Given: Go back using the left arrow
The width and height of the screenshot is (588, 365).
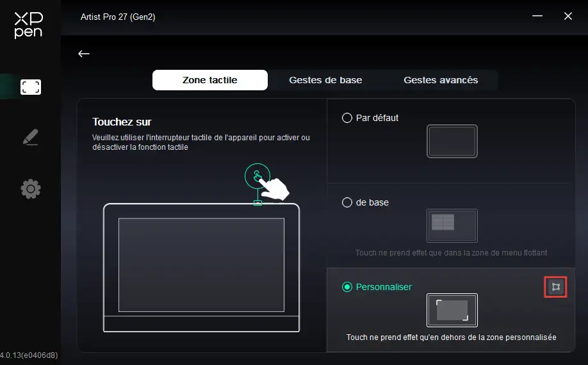Looking at the screenshot, I should point(84,54).
